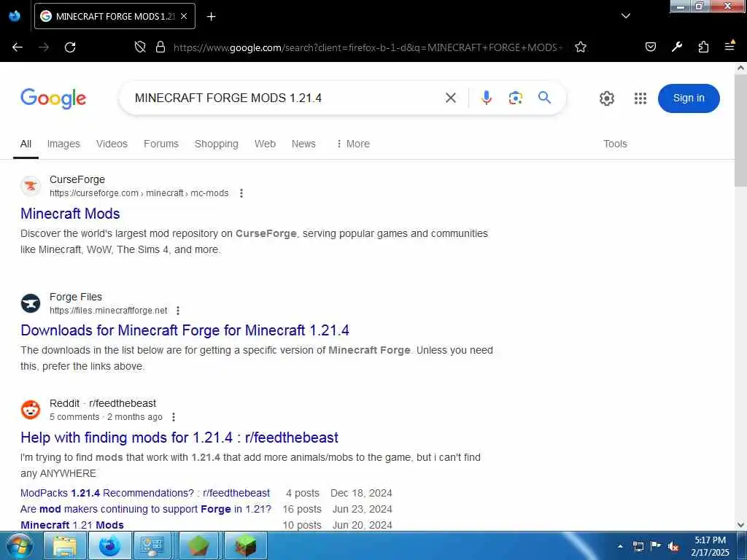Open the Minecraft grass block taskbar icon
Image resolution: width=747 pixels, height=560 pixels.
[x=244, y=546]
